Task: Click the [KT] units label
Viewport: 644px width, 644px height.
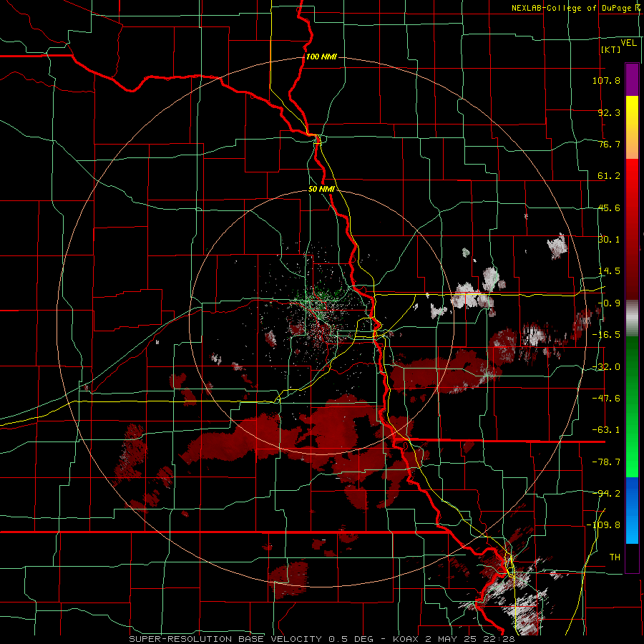Action: tap(611, 49)
